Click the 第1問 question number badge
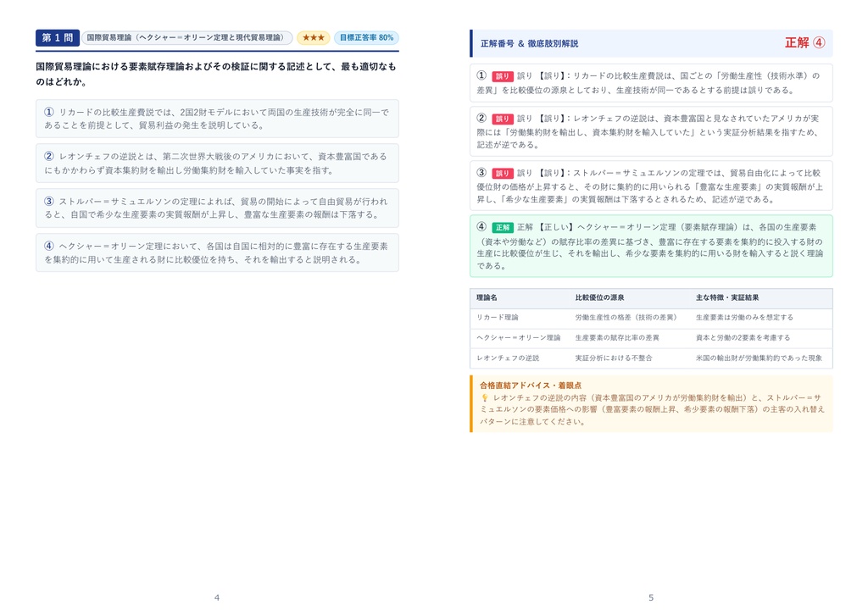868x616 pixels. point(58,37)
